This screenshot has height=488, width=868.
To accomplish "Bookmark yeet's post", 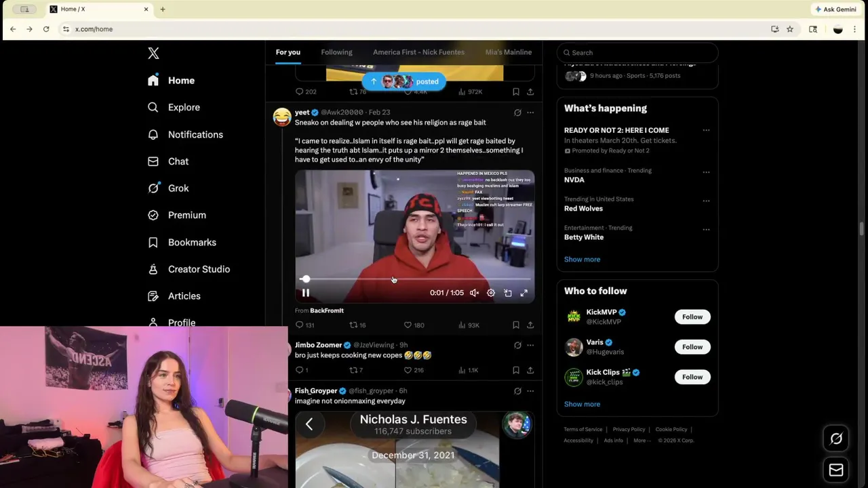I will pyautogui.click(x=516, y=325).
